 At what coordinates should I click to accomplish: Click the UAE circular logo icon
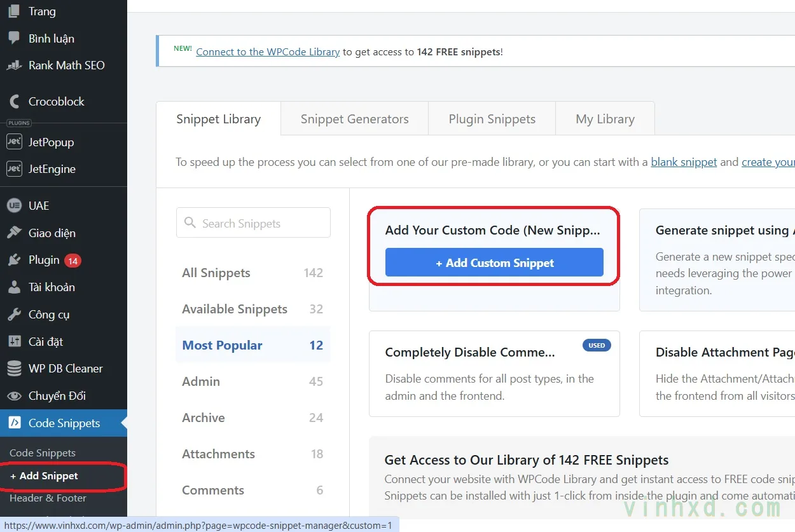click(x=14, y=205)
